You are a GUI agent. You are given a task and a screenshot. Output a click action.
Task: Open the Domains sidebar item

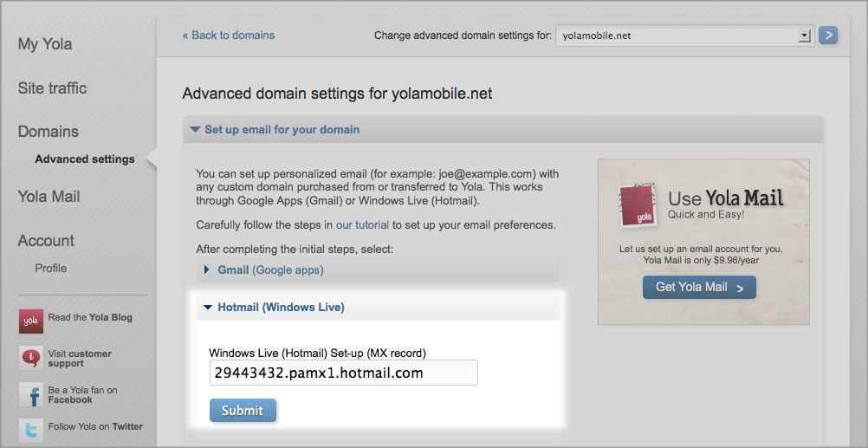pos(49,132)
